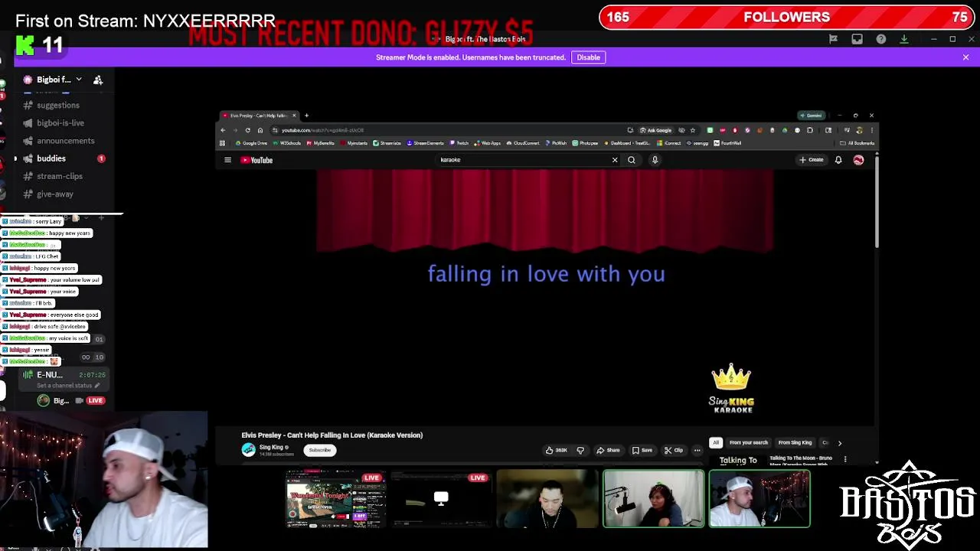This screenshot has height=551, width=980.
Task: Open the Google Drive bookmark
Action: (252, 143)
